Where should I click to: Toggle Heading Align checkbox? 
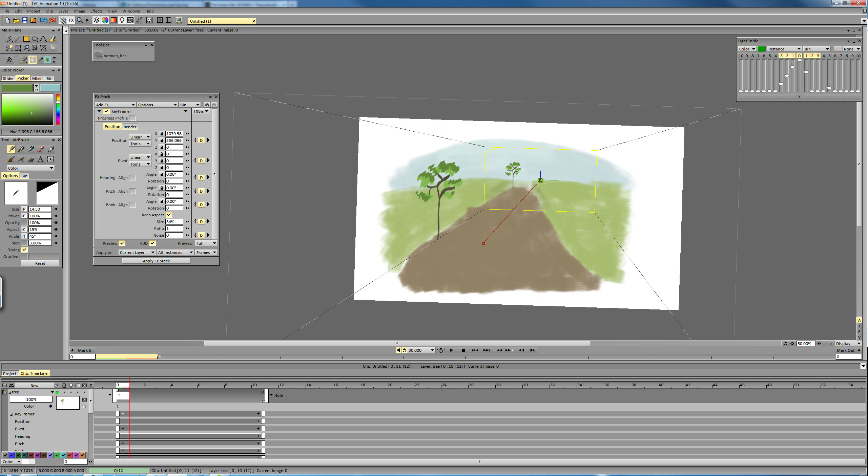132,178
